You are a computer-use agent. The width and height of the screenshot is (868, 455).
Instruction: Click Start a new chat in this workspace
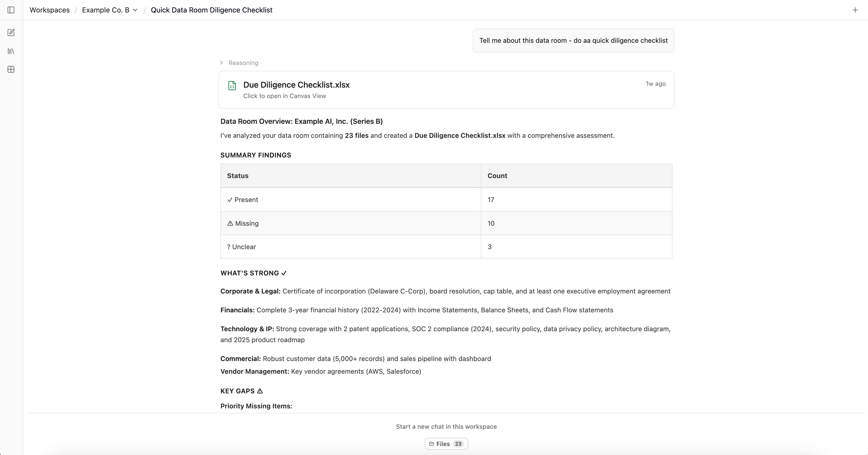[x=446, y=426]
